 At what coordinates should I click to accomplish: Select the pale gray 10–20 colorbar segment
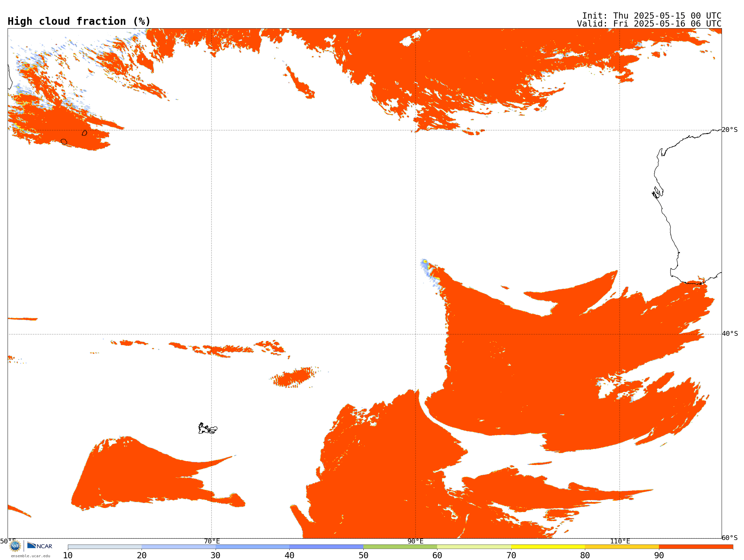click(105, 547)
